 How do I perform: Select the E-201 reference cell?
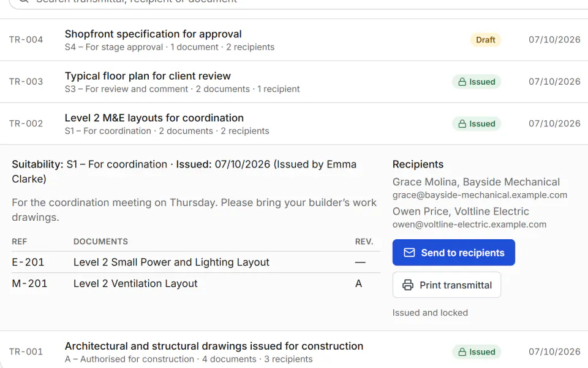(28, 262)
